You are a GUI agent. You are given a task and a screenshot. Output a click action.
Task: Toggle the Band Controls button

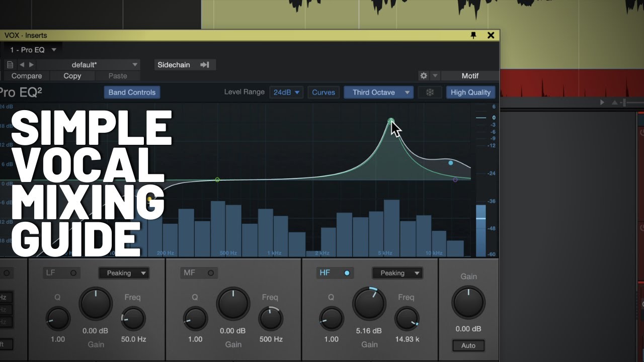(x=132, y=93)
